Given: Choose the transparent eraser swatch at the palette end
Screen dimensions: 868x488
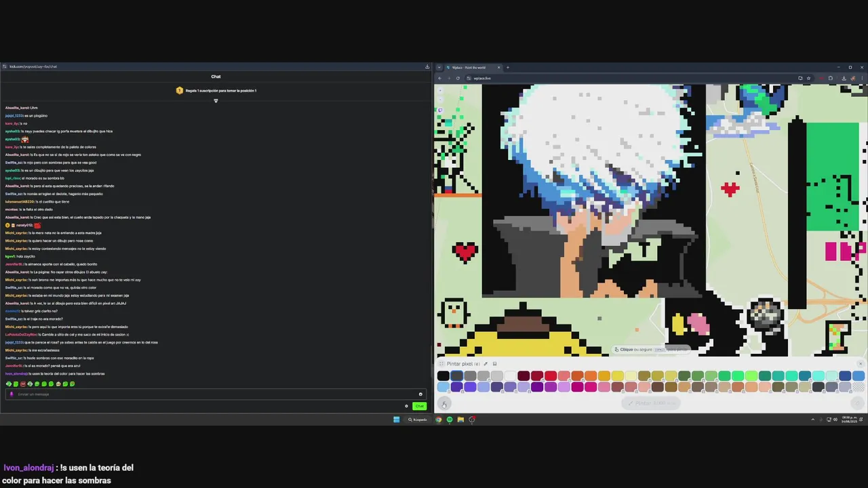Looking at the screenshot, I should click(859, 387).
